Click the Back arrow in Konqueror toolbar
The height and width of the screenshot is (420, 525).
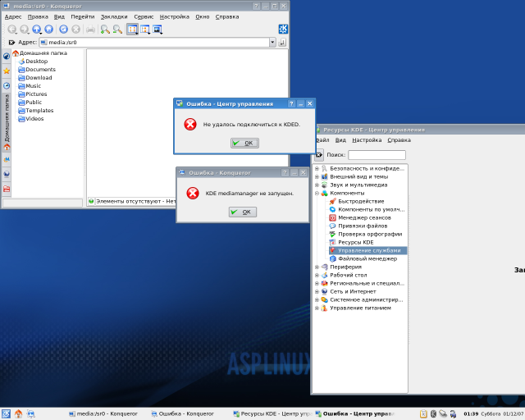click(12, 30)
